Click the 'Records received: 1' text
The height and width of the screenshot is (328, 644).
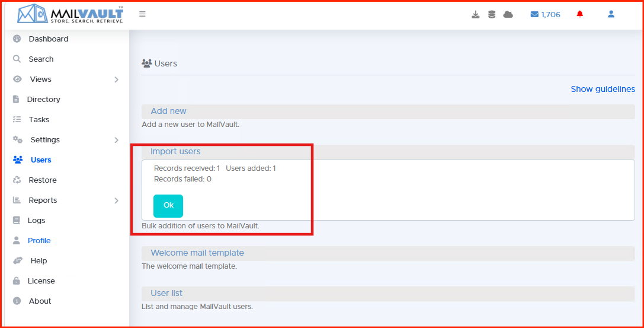(x=187, y=168)
